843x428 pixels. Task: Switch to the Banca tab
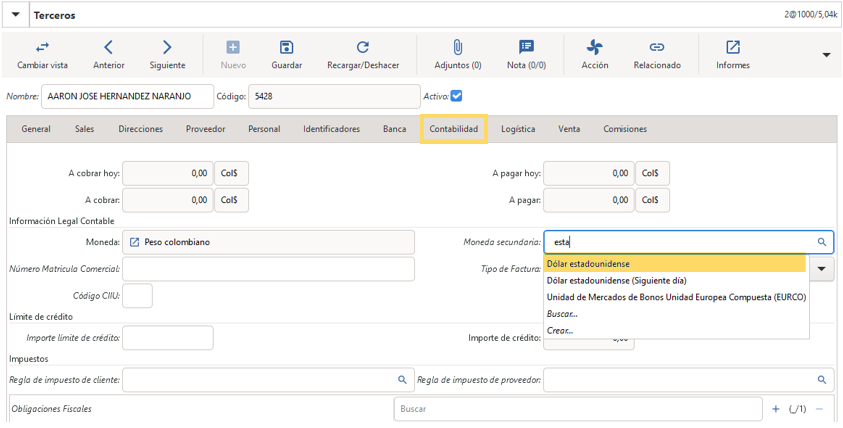[x=395, y=129]
